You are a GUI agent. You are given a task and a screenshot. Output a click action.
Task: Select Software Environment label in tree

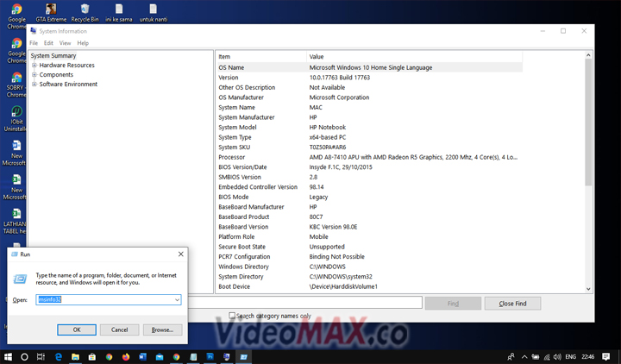click(x=68, y=84)
